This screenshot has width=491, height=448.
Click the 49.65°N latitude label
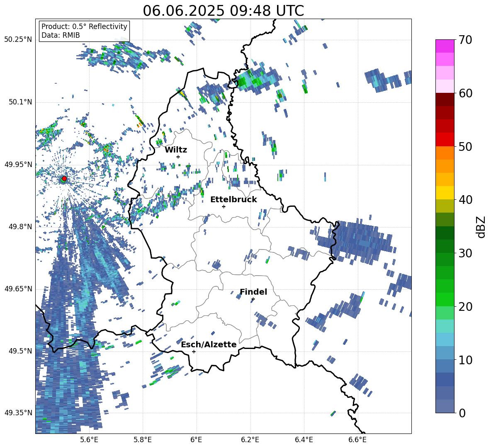[x=18, y=288]
